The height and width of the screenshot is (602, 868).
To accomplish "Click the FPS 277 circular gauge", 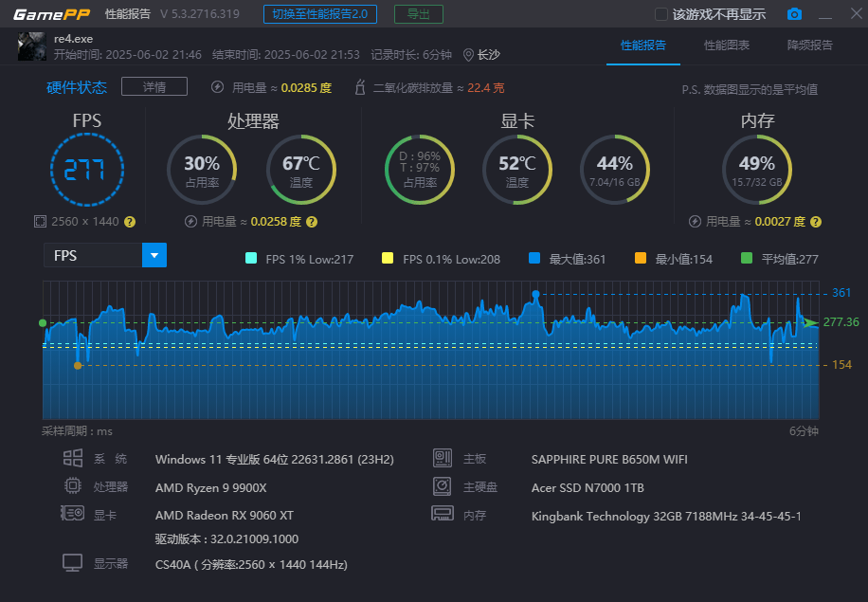I will (87, 170).
